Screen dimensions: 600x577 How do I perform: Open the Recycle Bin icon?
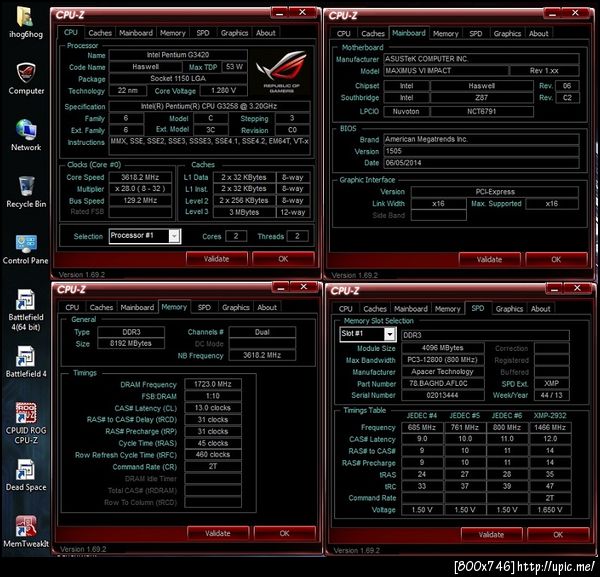(26, 192)
